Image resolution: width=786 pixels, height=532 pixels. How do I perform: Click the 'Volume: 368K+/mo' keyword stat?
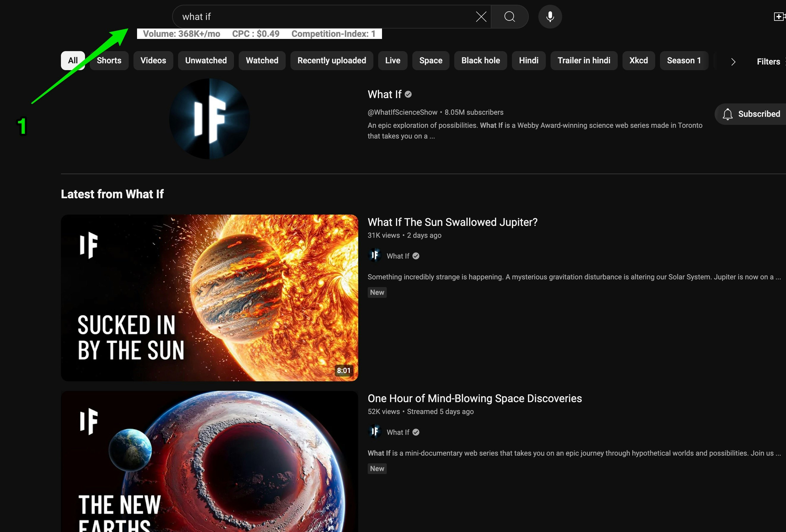[x=182, y=34]
